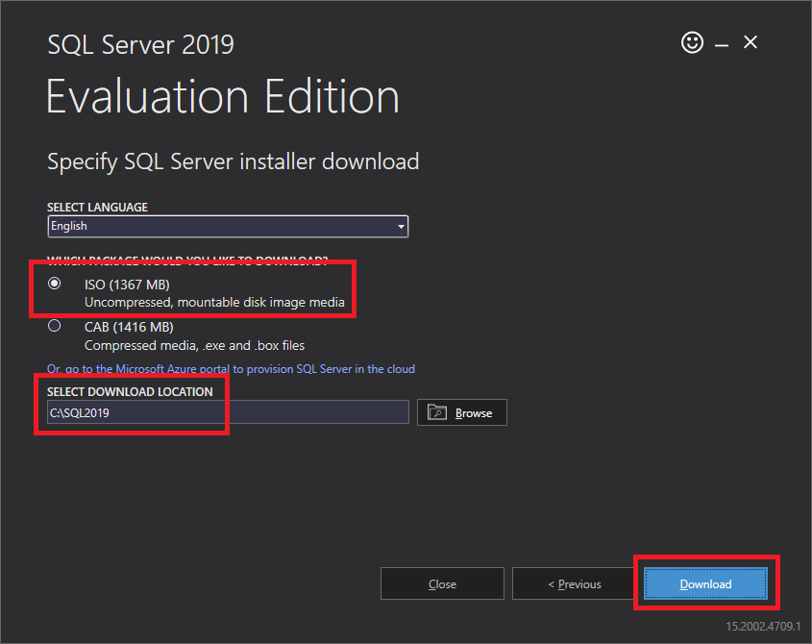The width and height of the screenshot is (812, 644).
Task: Click the smiley face feedback icon
Action: coord(692,42)
